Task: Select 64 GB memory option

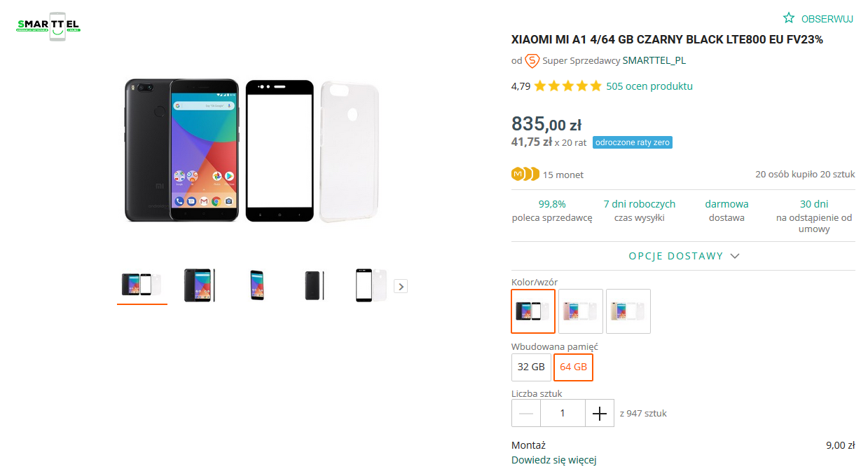Action: pyautogui.click(x=573, y=367)
